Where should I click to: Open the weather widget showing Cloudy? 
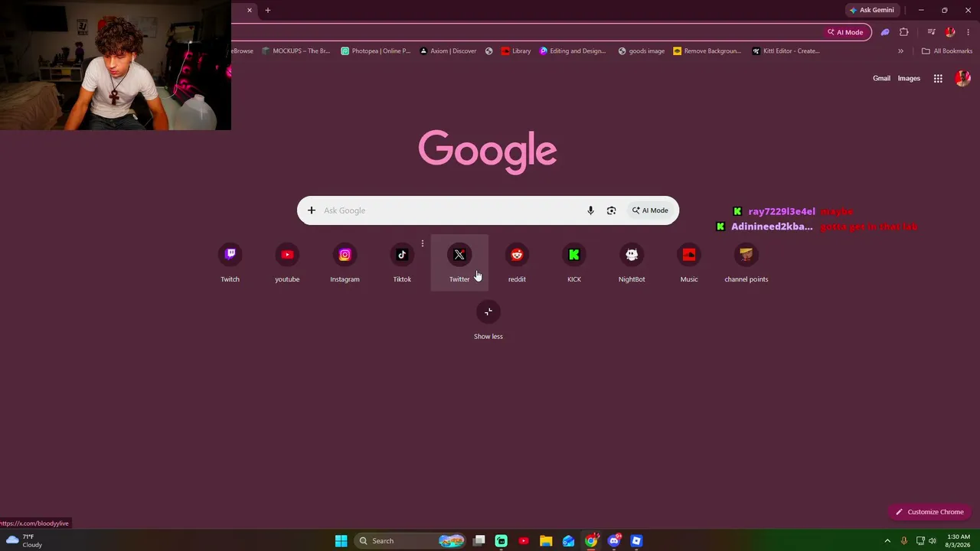pos(24,541)
